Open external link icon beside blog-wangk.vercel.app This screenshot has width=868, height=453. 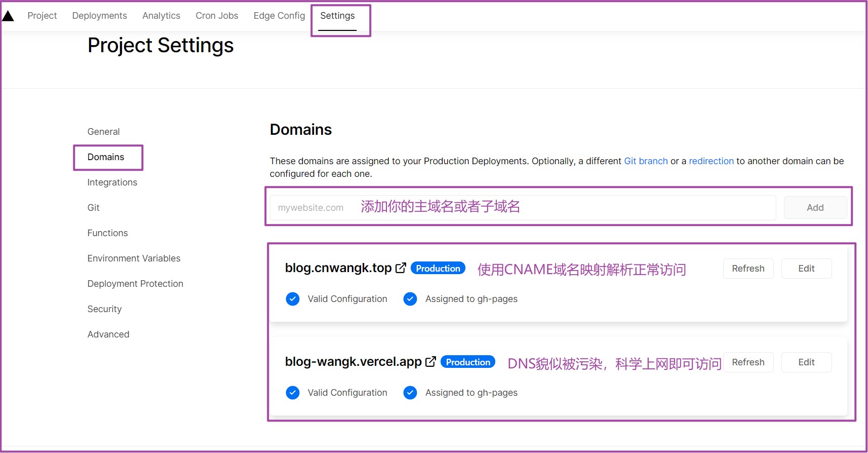pyautogui.click(x=430, y=362)
